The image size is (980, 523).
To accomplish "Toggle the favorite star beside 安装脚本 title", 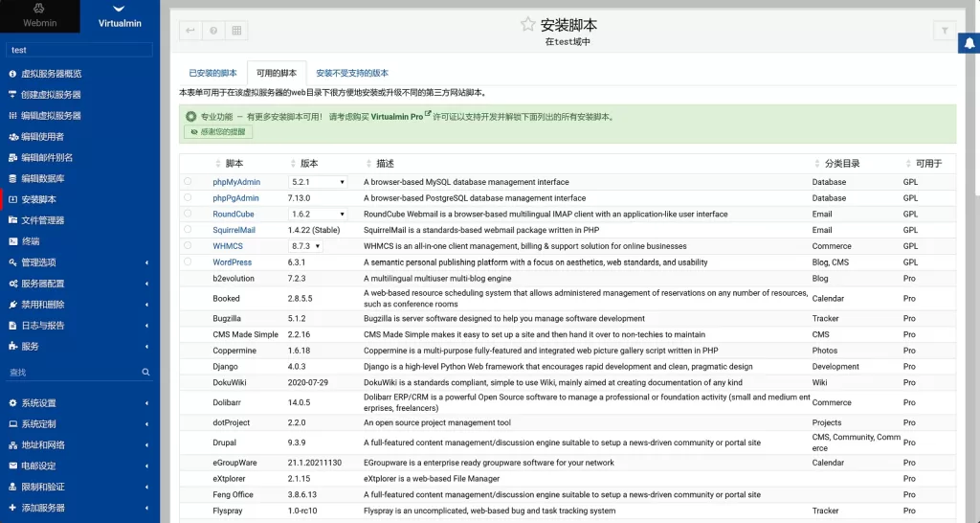I will 527,24.
